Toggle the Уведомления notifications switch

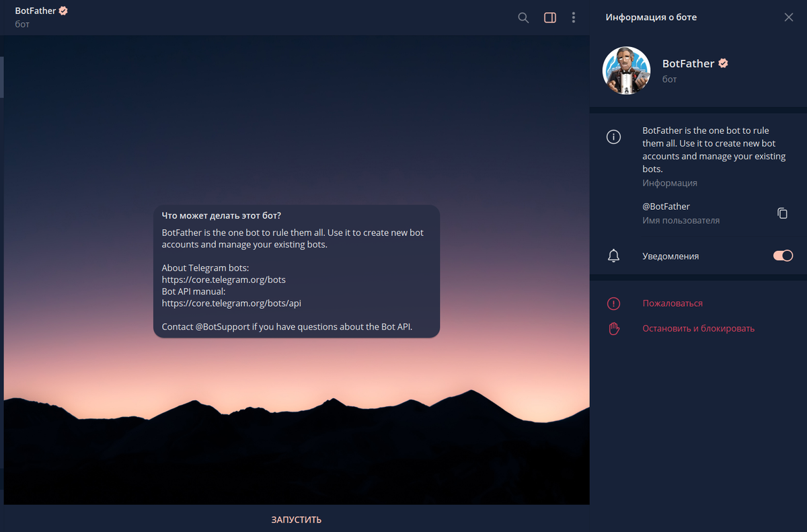pyautogui.click(x=783, y=256)
